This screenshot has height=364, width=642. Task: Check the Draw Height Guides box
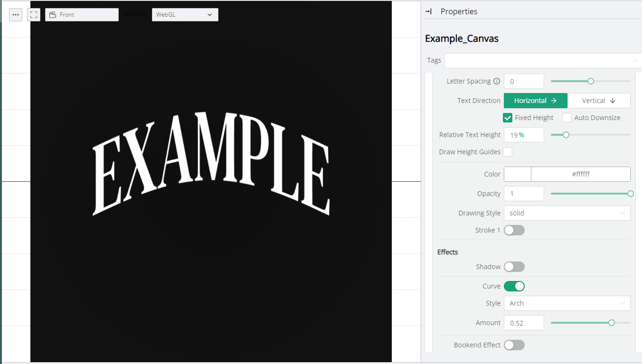click(x=508, y=152)
